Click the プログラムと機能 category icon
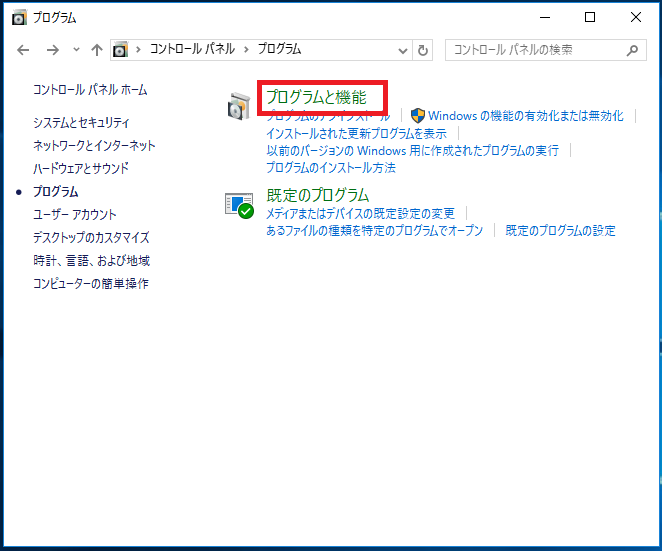This screenshot has width=662, height=551. [239, 106]
